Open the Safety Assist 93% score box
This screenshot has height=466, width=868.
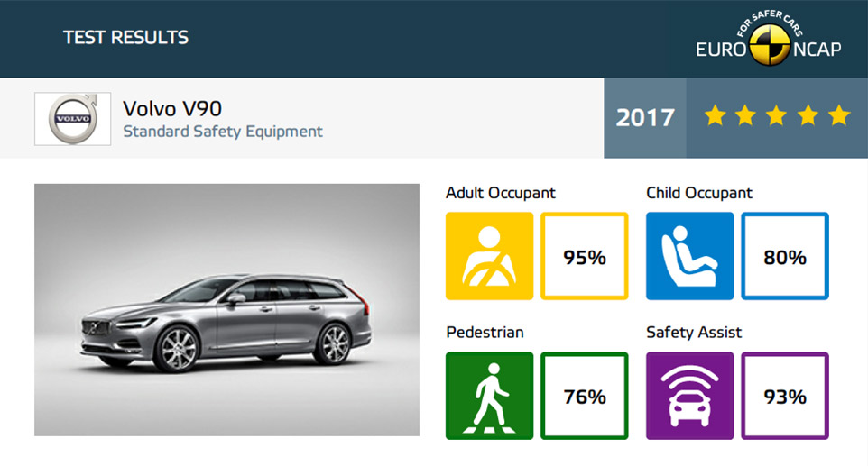(785, 396)
